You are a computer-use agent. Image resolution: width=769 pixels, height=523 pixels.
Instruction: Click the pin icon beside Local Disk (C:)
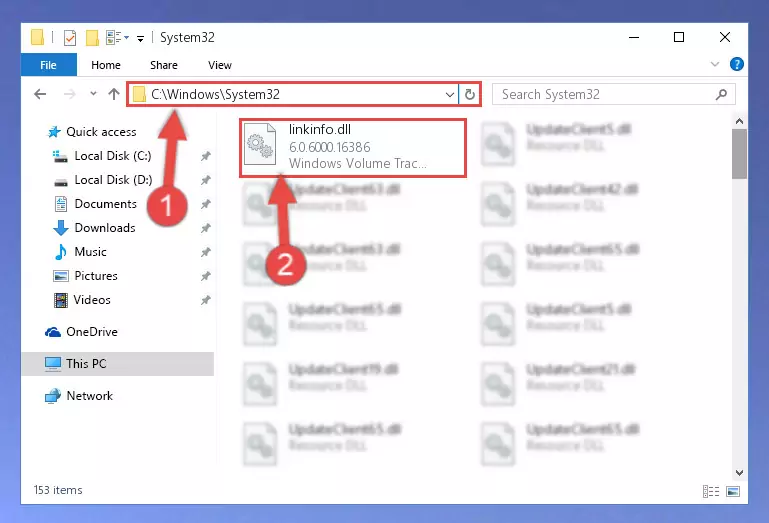[205, 157]
